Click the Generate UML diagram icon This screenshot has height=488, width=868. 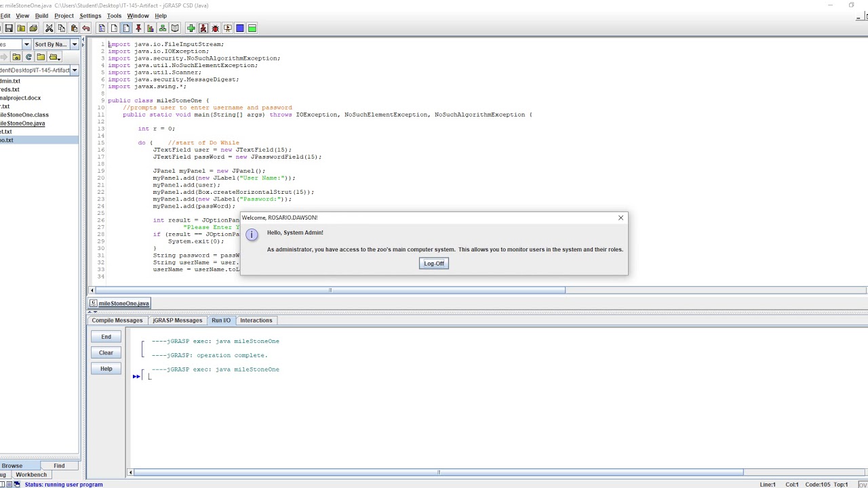point(163,28)
